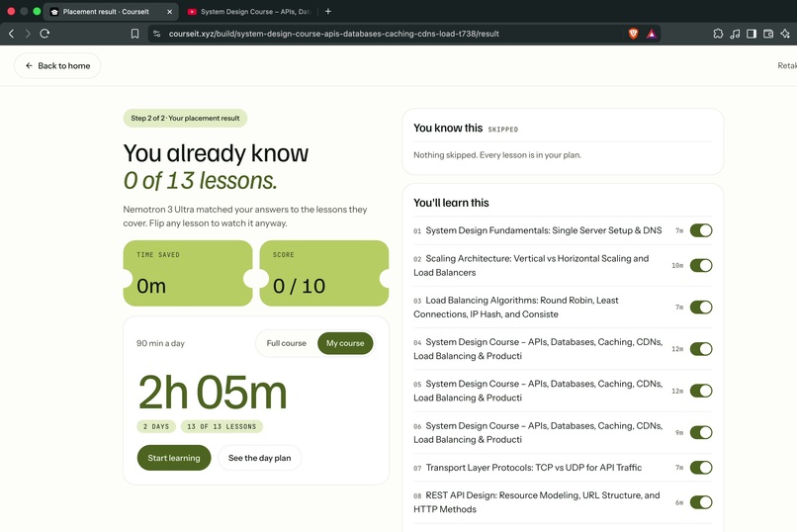
Task: Click the SKIPPED label next to You know this
Action: coord(503,130)
